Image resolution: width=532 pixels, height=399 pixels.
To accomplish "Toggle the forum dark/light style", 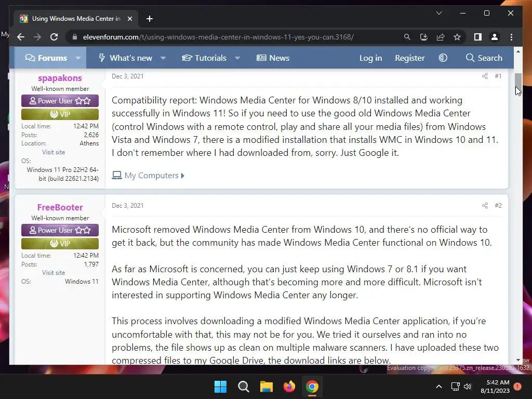I will 443,58.
